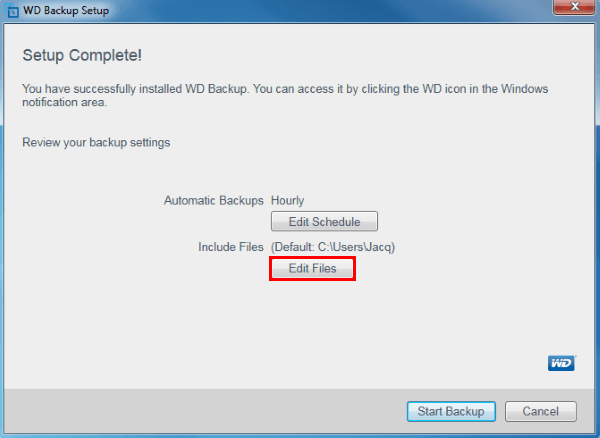
Task: Click the Review your backup settings text
Action: (x=96, y=143)
